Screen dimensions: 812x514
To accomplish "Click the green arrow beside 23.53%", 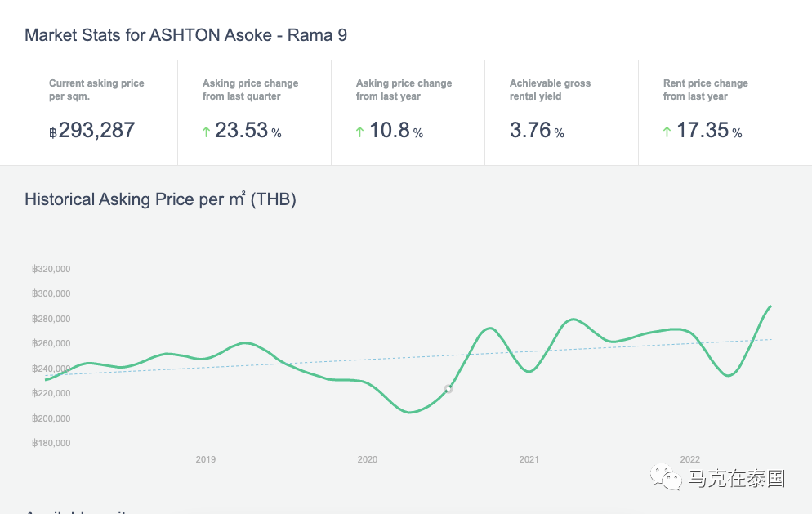I will [x=206, y=132].
